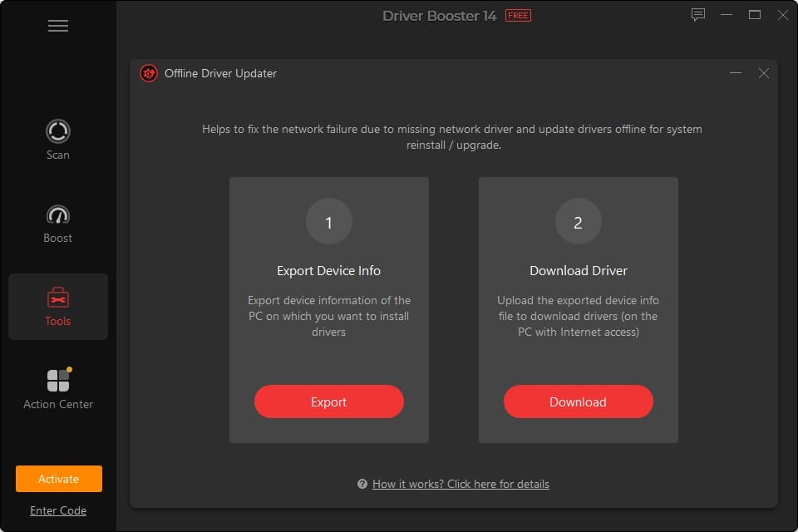Click the step 2 number circle

click(x=579, y=221)
